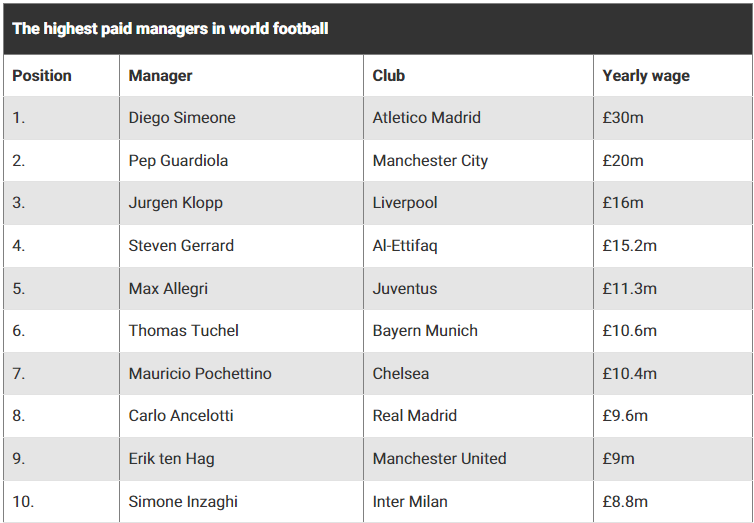Select the Club column header

pos(389,75)
